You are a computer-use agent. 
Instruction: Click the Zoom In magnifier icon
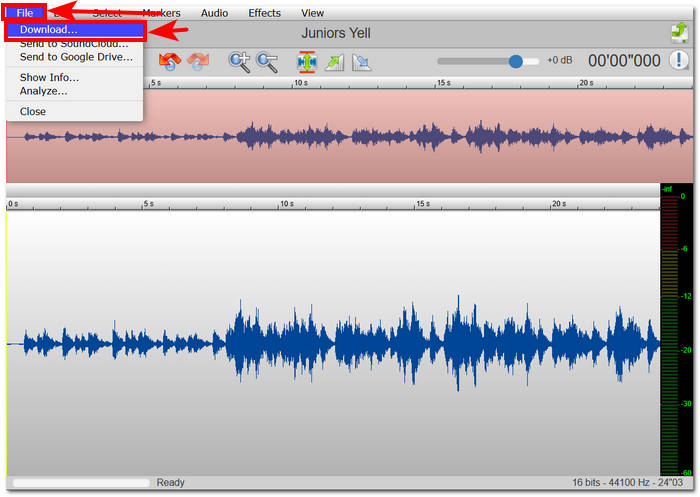pyautogui.click(x=239, y=62)
